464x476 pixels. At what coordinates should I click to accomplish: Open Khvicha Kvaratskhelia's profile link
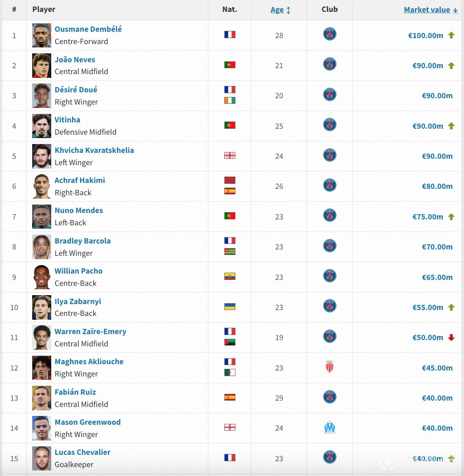pyautogui.click(x=94, y=150)
